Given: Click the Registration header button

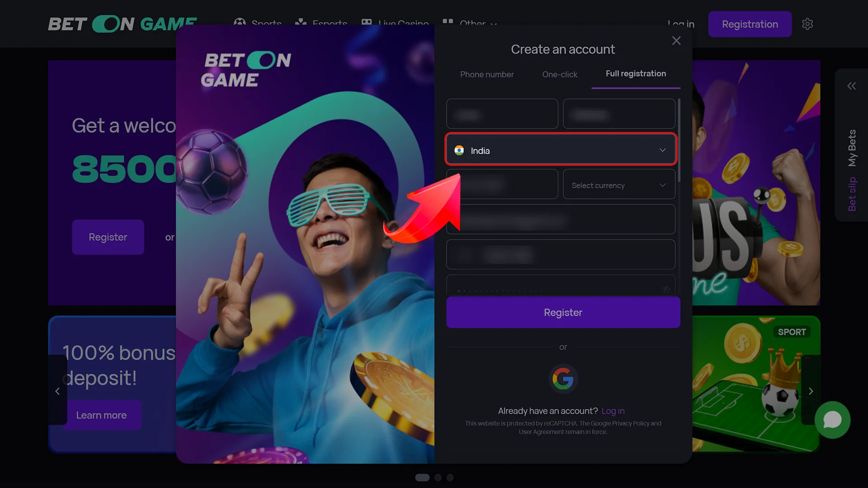Looking at the screenshot, I should 750,24.
